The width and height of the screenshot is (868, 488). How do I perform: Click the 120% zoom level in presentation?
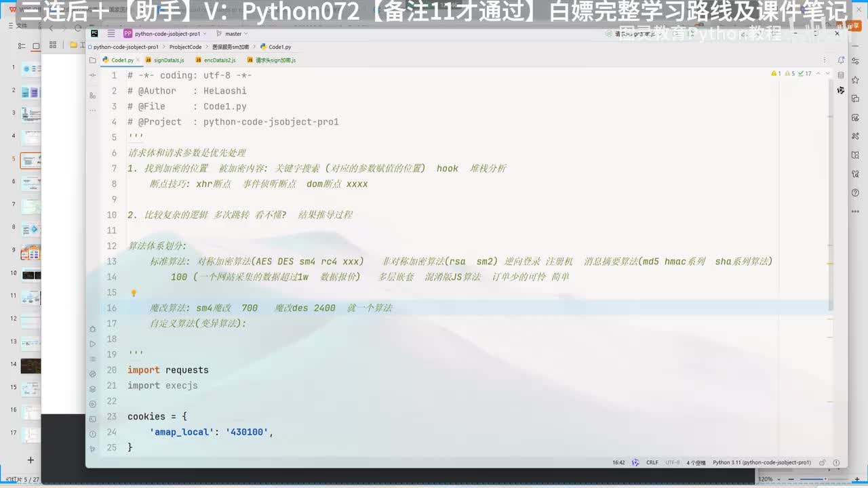pos(765,479)
